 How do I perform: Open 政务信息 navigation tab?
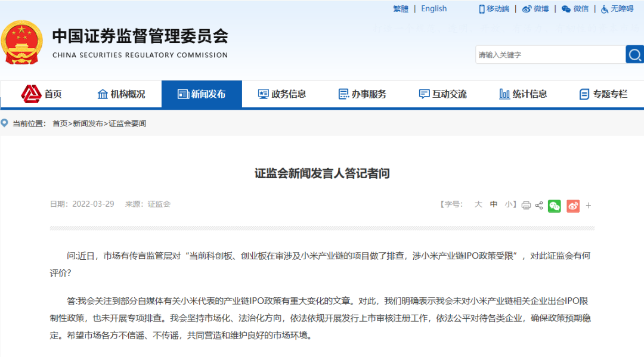[281, 94]
